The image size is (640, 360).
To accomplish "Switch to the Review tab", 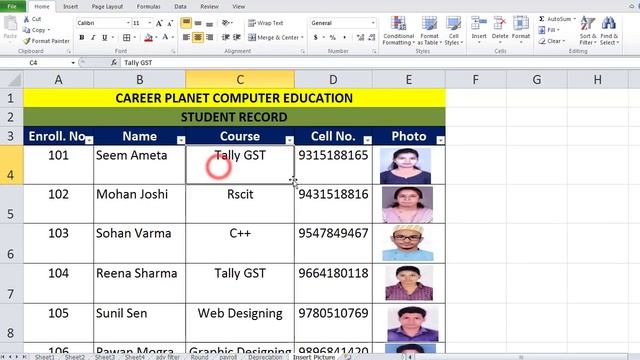I will click(x=209, y=7).
